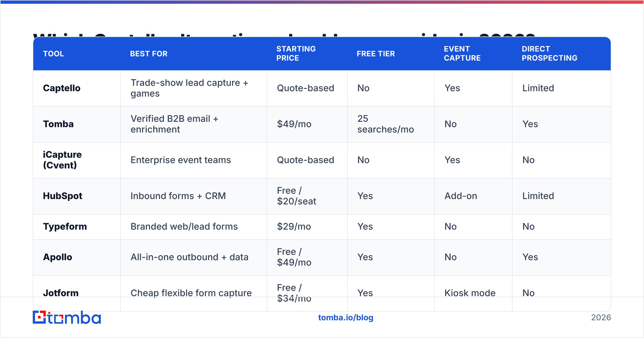644x338 pixels.
Task: Click the 2026 year label
Action: click(x=601, y=318)
